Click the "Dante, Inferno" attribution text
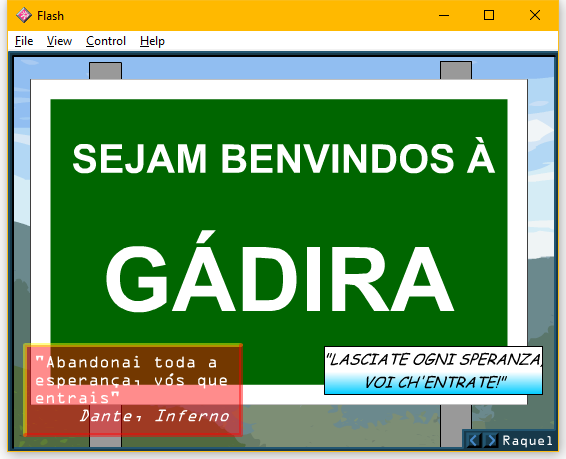This screenshot has height=459, width=566. [x=154, y=416]
